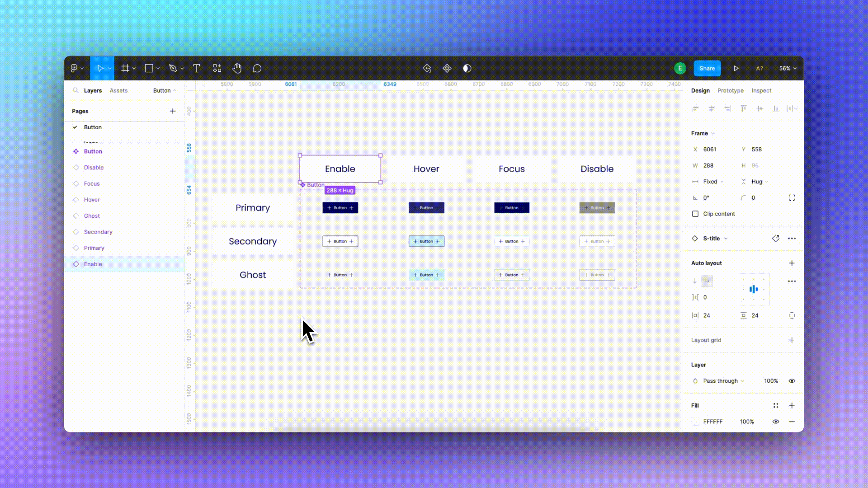Screen dimensions: 868x488
Task: Select the Secondary layer
Action: tap(98, 232)
